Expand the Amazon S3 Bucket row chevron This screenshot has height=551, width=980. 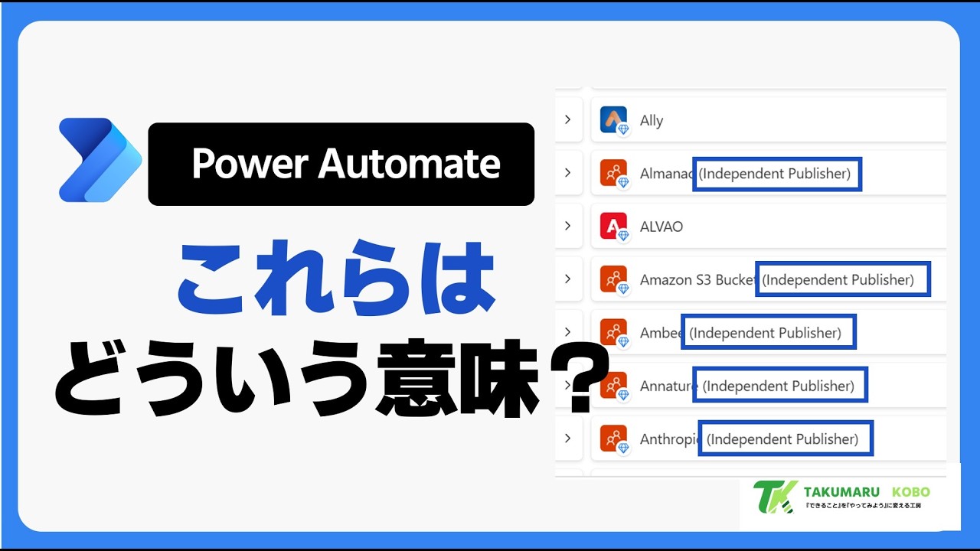click(x=567, y=279)
